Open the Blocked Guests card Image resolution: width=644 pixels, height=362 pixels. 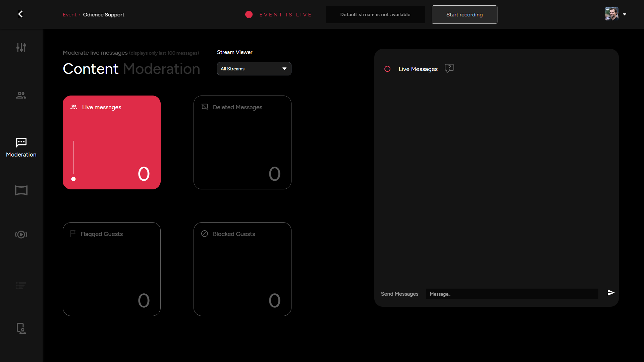pos(242,269)
